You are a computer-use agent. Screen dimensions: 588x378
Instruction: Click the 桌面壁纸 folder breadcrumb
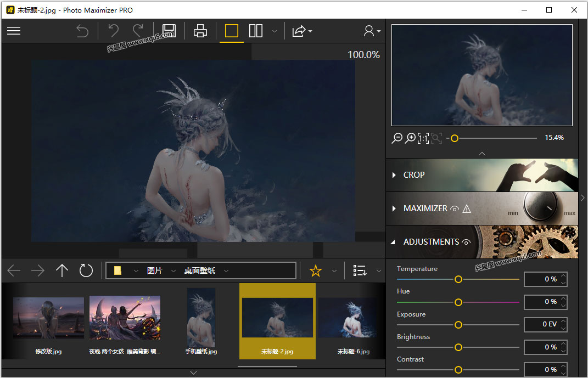(x=200, y=270)
